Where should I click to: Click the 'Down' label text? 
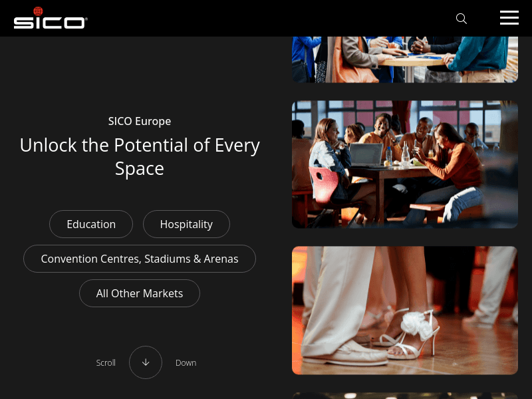pyautogui.click(x=186, y=362)
